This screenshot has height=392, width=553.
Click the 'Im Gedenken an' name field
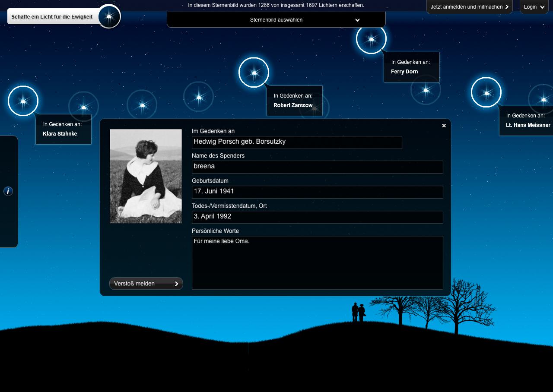[297, 142]
